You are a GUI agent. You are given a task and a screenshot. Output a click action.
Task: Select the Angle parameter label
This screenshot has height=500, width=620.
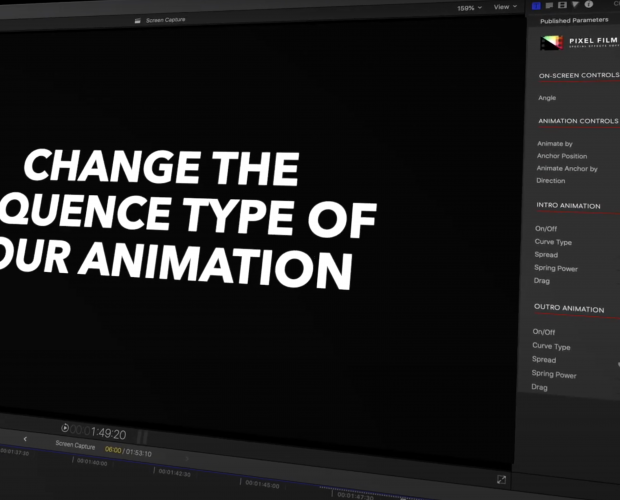click(547, 98)
